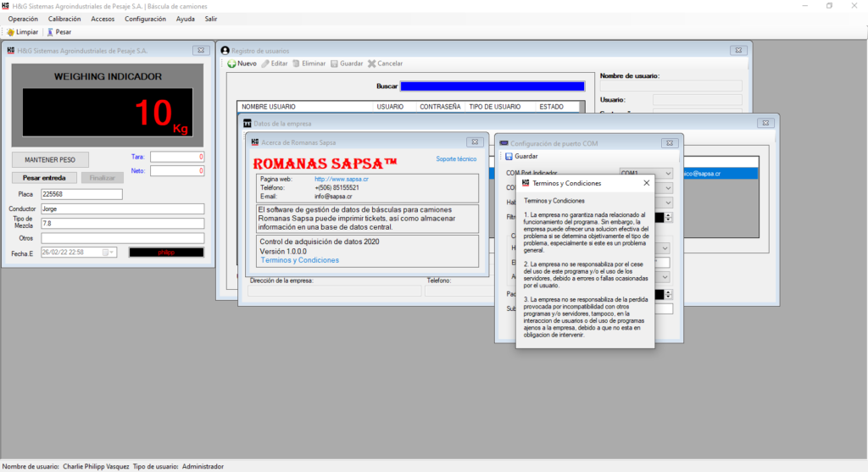Click the Tara value field

click(x=177, y=157)
